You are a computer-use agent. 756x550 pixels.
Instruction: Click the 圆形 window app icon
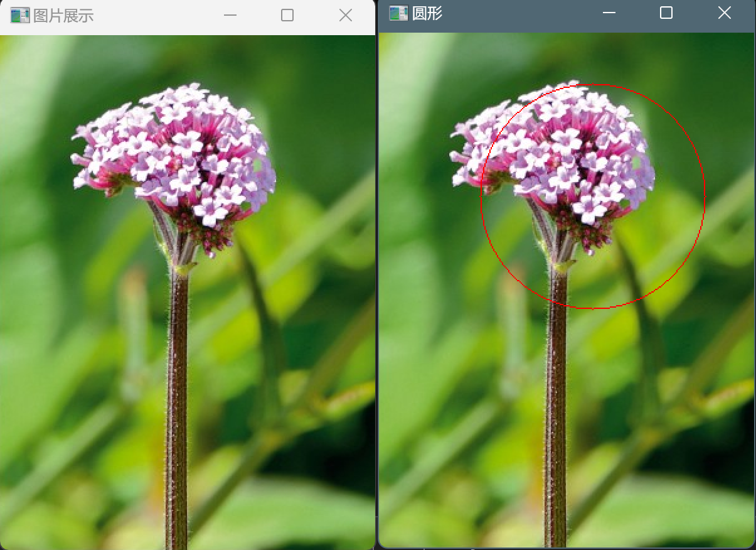(398, 13)
